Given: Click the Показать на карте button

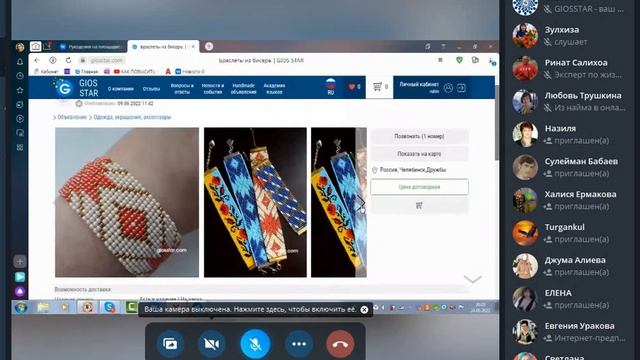Looking at the screenshot, I should point(419,154).
